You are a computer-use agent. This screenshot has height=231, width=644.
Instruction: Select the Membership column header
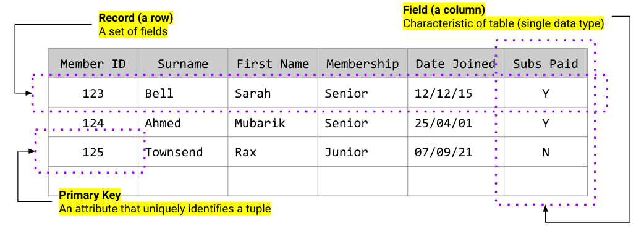[363, 64]
